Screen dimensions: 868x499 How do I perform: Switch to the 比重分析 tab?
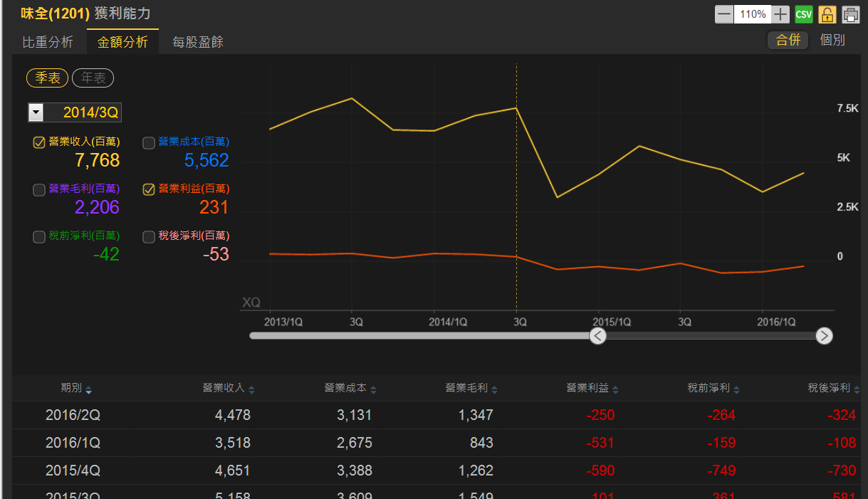(x=48, y=42)
